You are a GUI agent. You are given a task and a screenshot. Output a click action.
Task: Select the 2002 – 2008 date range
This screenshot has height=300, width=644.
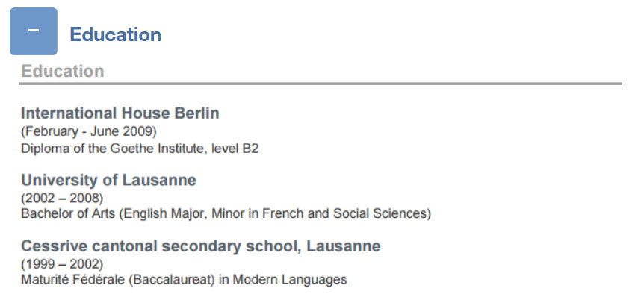click(x=62, y=199)
